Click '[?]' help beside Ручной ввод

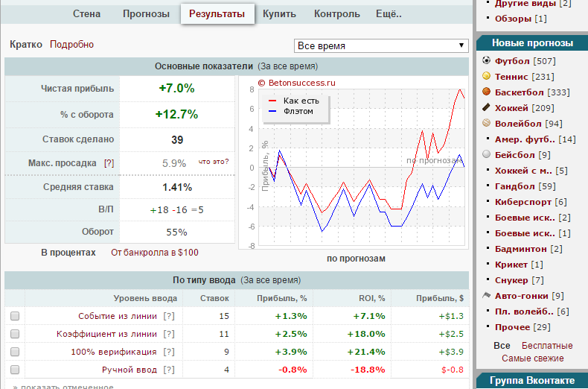(169, 370)
